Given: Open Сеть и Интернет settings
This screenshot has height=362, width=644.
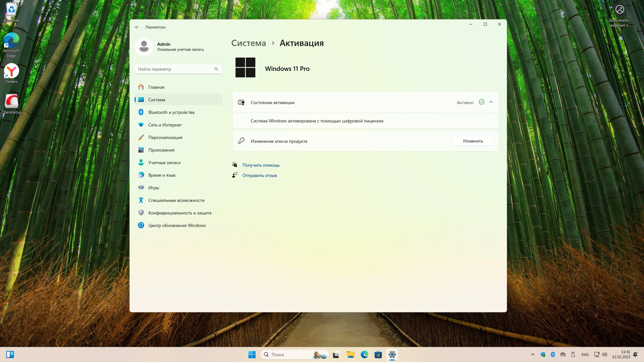Looking at the screenshot, I should (165, 125).
